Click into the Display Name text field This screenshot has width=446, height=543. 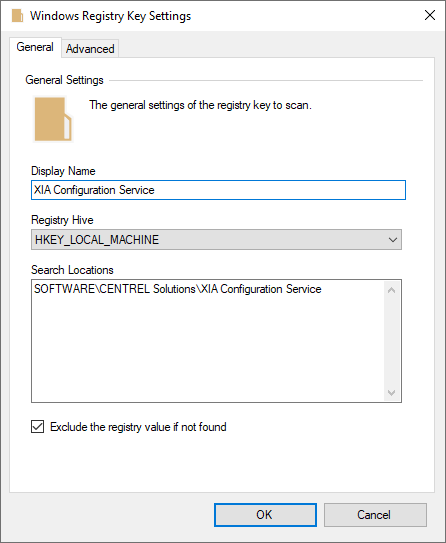[x=218, y=190]
